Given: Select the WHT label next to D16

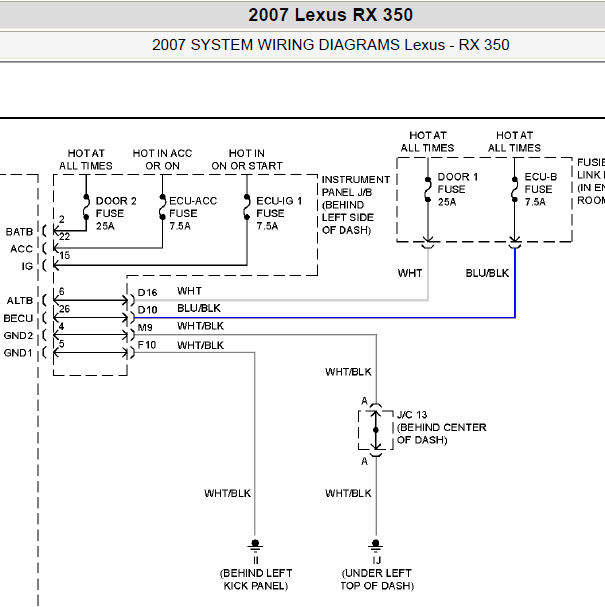Looking at the screenshot, I should point(189,291).
